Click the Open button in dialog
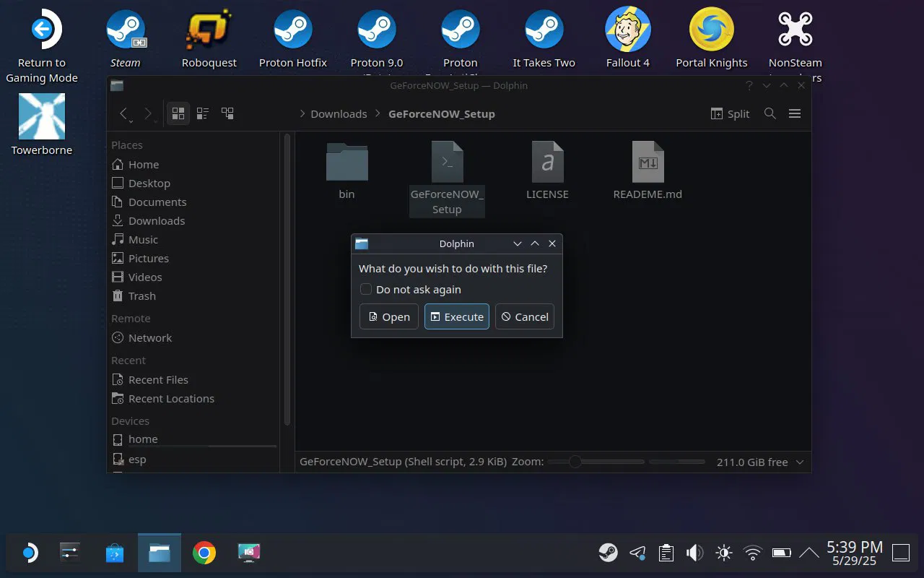Screen dimensions: 924x578 pos(389,316)
